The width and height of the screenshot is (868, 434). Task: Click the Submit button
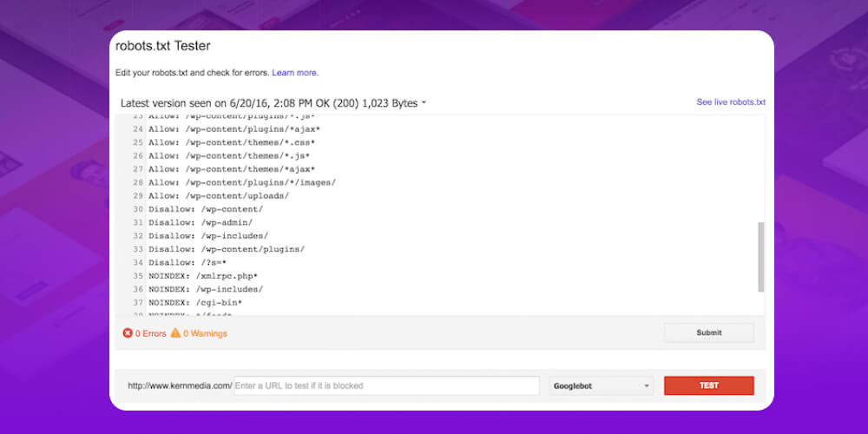coord(709,332)
